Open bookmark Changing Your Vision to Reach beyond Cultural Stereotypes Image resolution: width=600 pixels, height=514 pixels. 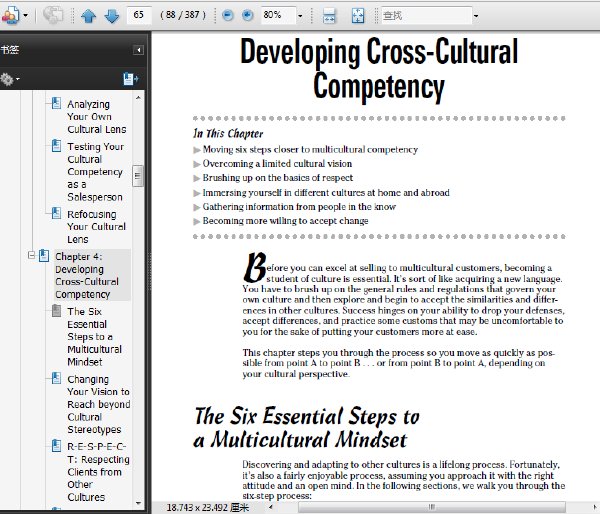tap(99, 404)
